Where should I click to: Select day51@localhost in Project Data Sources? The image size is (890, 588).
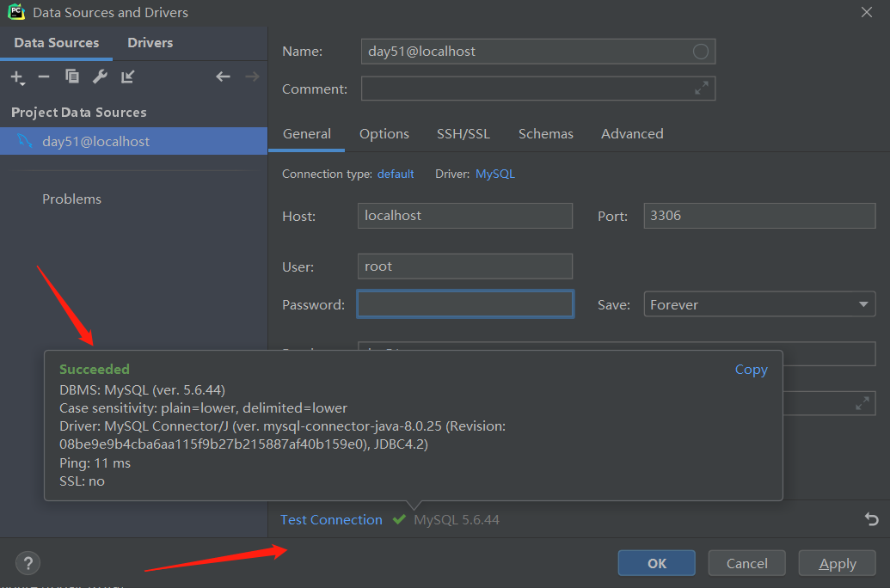(133, 141)
